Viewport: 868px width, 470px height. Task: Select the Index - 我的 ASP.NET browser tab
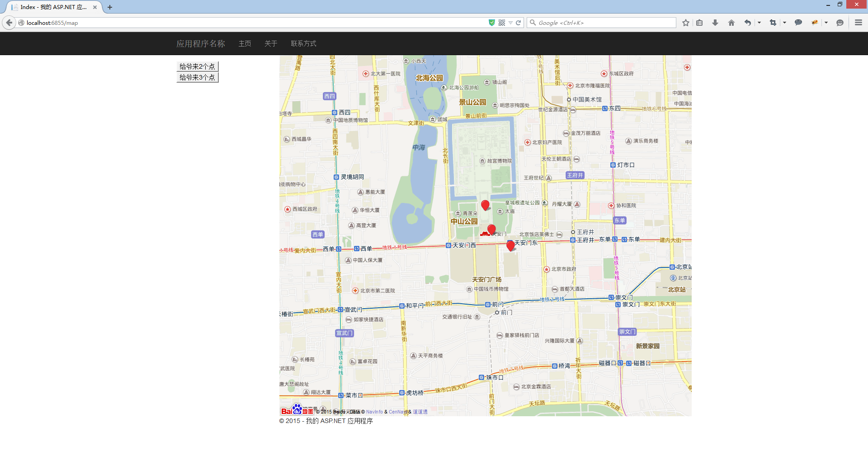(x=53, y=7)
